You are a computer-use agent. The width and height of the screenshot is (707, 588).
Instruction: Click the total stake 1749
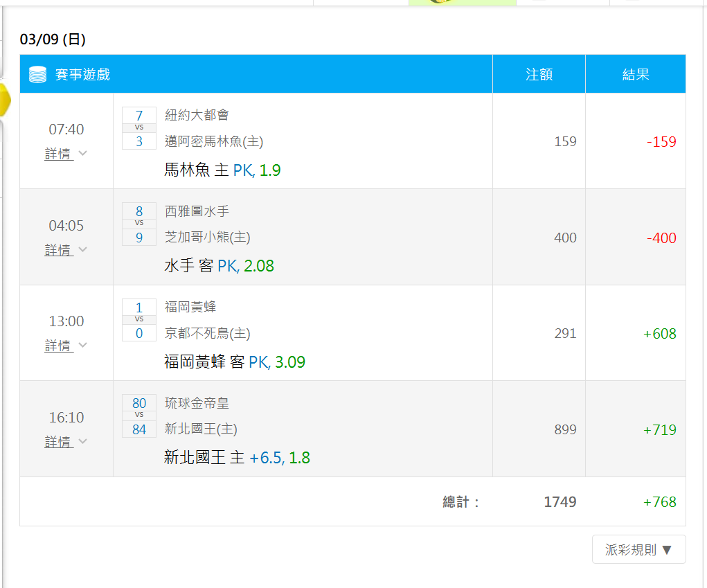(x=560, y=502)
